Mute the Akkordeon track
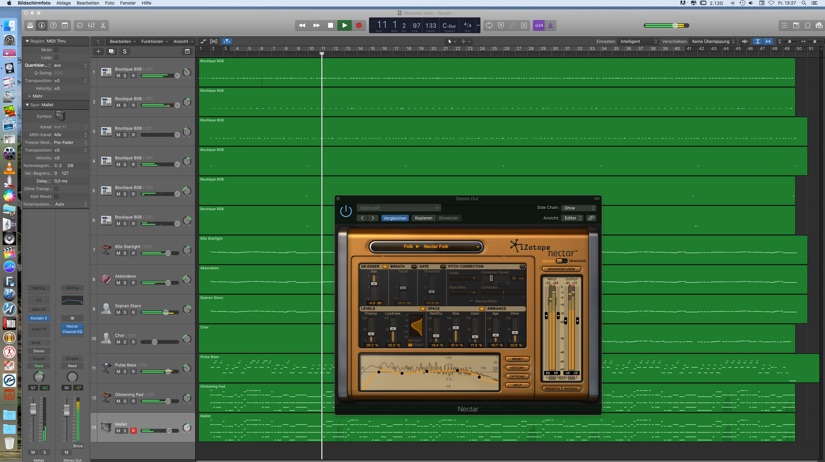 pos(118,283)
